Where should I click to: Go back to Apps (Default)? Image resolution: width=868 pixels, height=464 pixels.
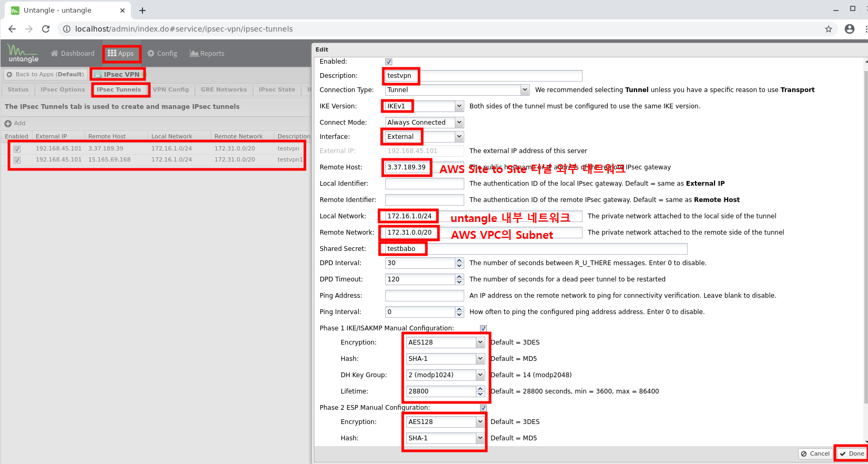(x=45, y=74)
